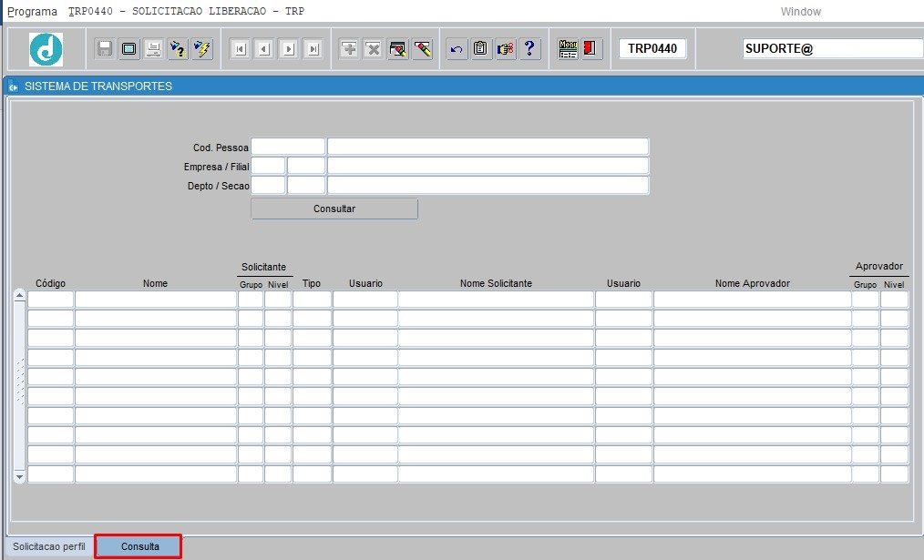The height and width of the screenshot is (560, 924).
Task: Click the Depto / Secao description field
Action: coord(488,186)
